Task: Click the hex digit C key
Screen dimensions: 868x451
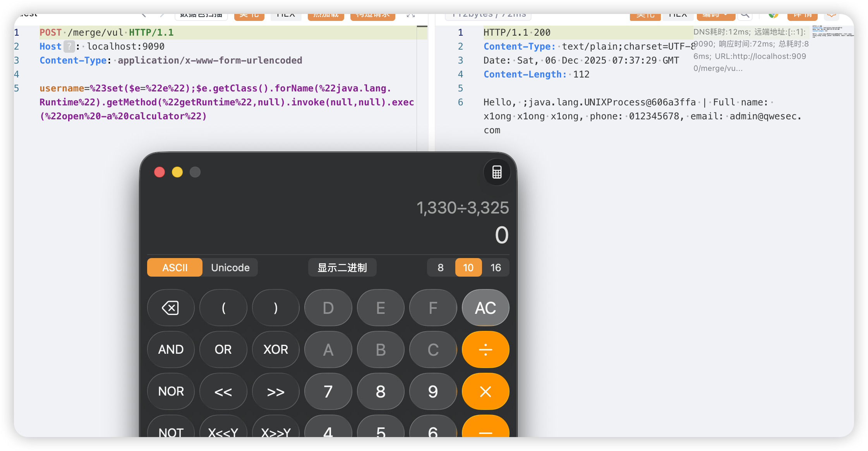Action: [x=433, y=349]
